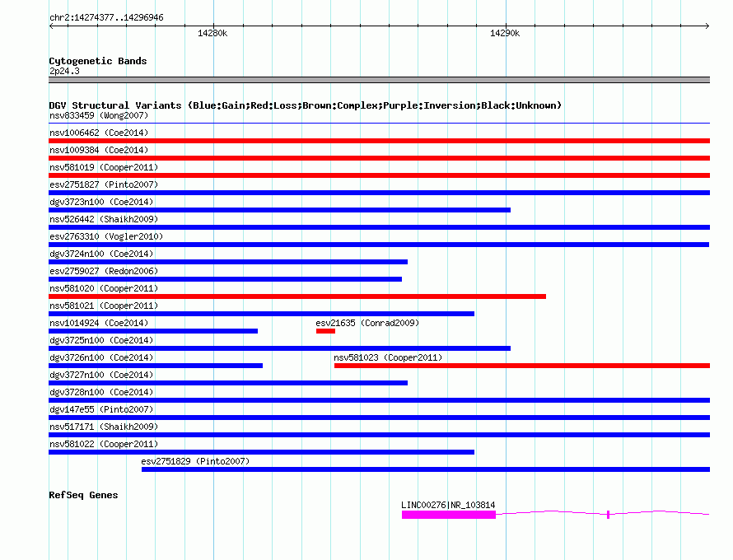Select the dgv3724n100 (Coe2014) label
733x560 pixels.
(x=101, y=254)
